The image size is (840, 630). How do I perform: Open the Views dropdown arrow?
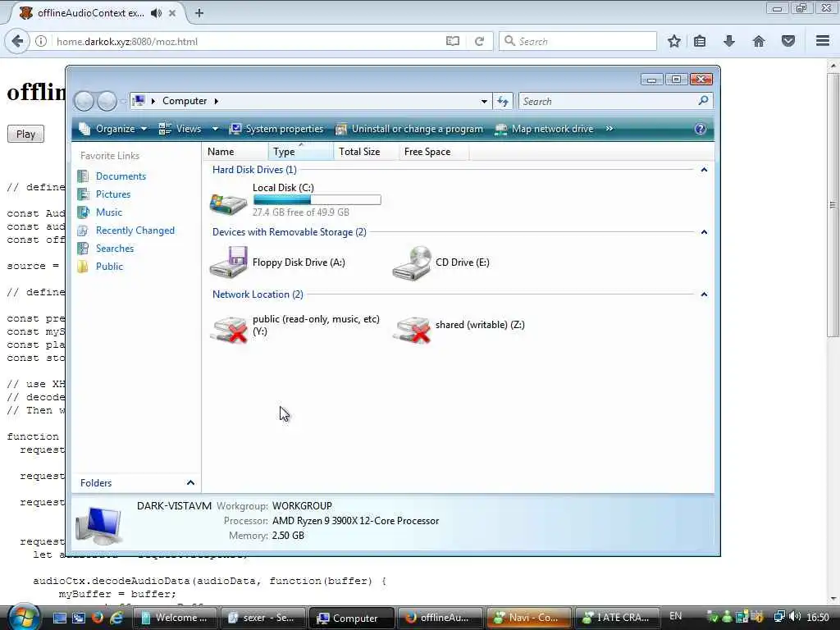(x=215, y=129)
